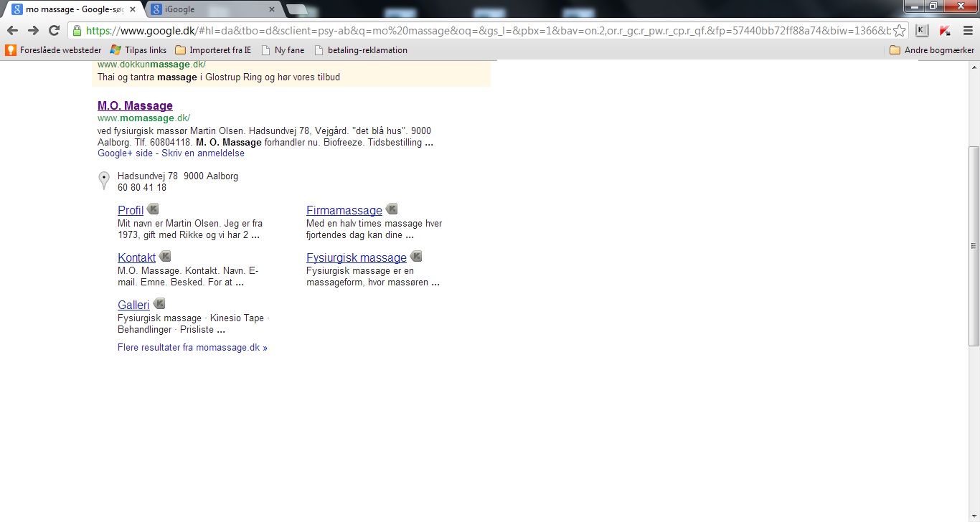Viewport: 980px width, 522px height.
Task: Close the iGoogle tab
Action: pos(271,9)
